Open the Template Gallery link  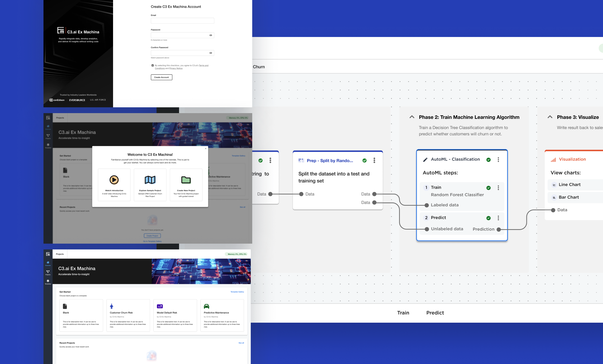237,292
